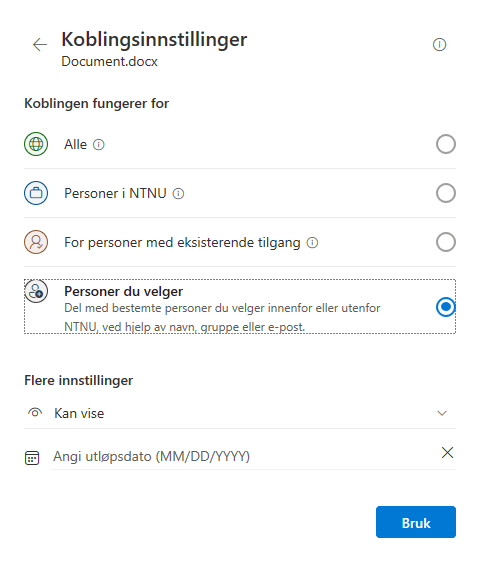Expand the Kan vise permission dropdown
The height and width of the screenshot is (575, 480).
coord(240,413)
